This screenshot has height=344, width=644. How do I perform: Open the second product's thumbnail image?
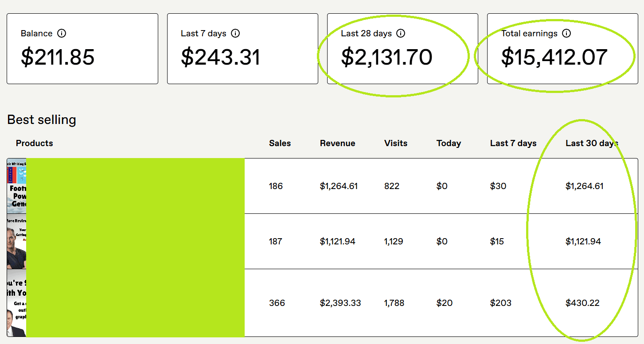click(x=16, y=241)
